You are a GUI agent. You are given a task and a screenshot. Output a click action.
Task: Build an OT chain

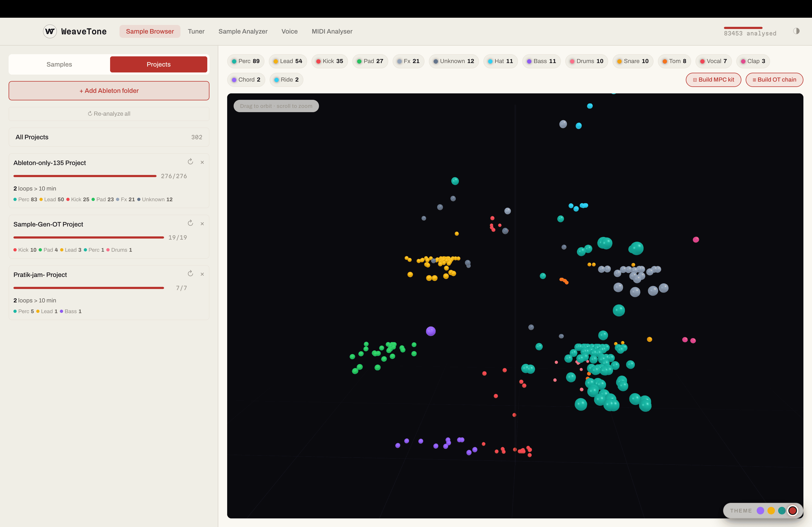pyautogui.click(x=774, y=80)
